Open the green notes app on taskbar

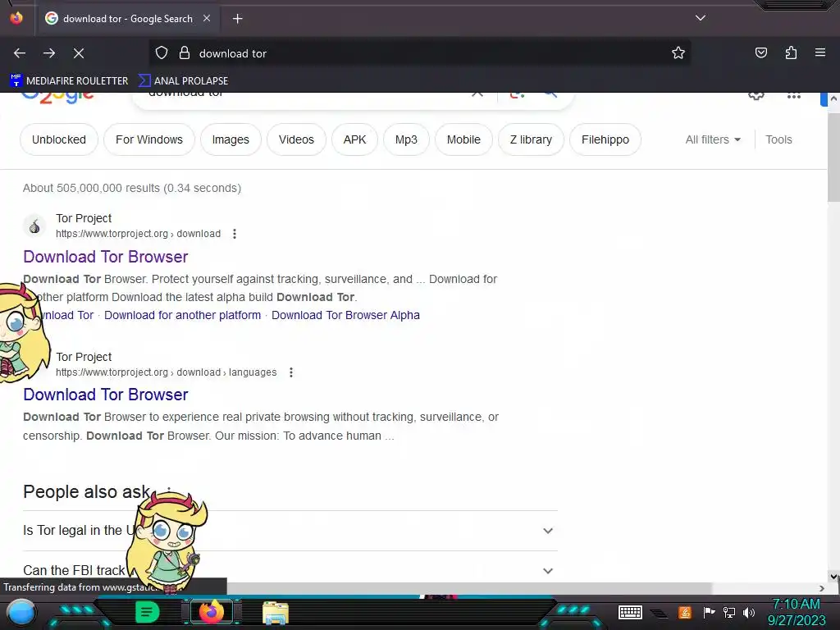[x=146, y=612]
